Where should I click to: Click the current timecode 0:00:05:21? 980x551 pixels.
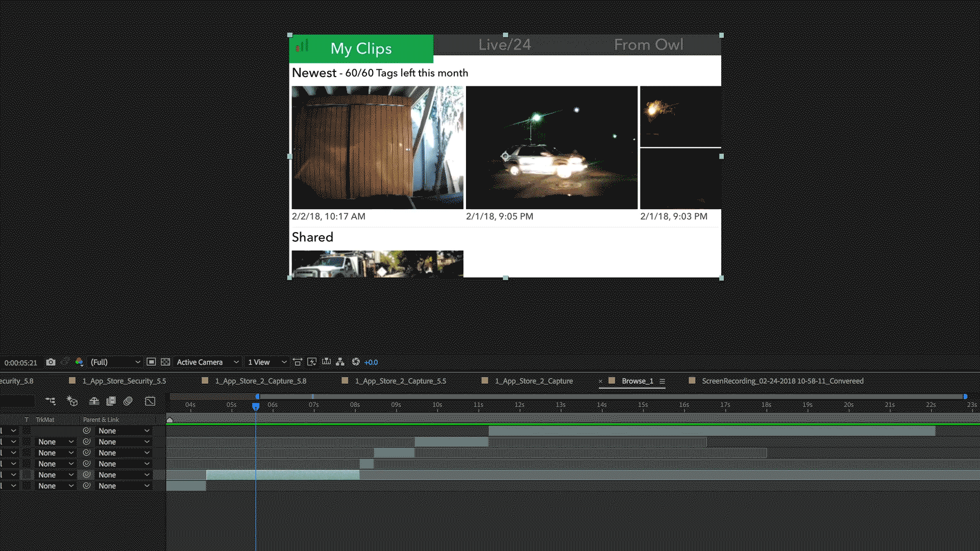21,363
